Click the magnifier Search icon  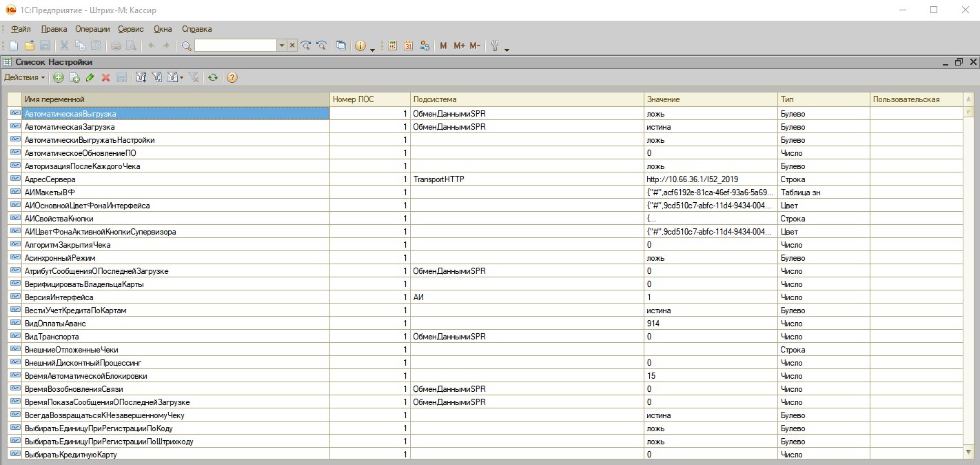pyautogui.click(x=186, y=46)
